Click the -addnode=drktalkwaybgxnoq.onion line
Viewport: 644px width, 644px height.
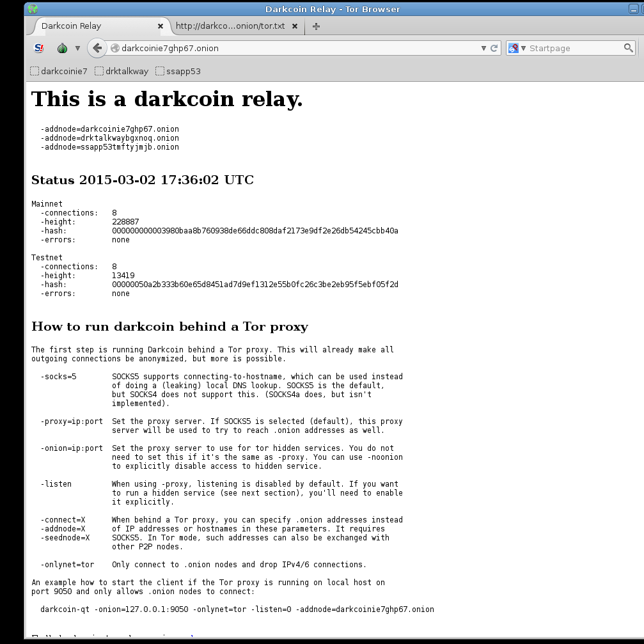(x=109, y=138)
